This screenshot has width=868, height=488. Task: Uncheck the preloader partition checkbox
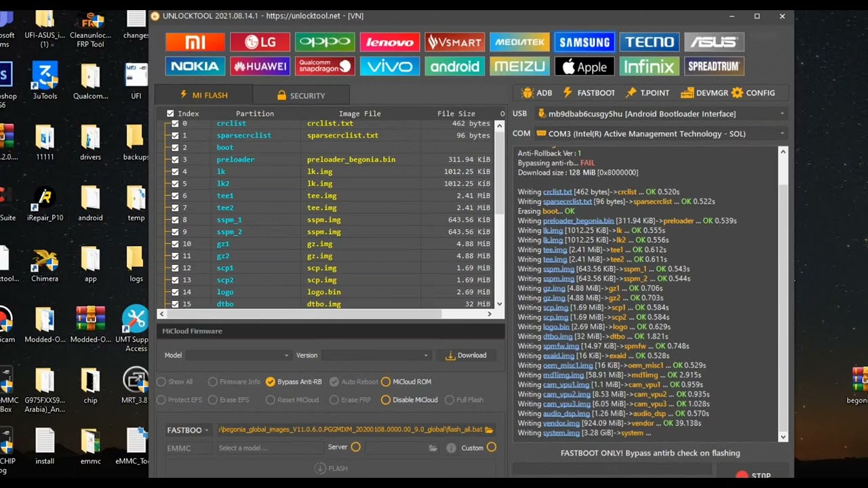click(175, 159)
